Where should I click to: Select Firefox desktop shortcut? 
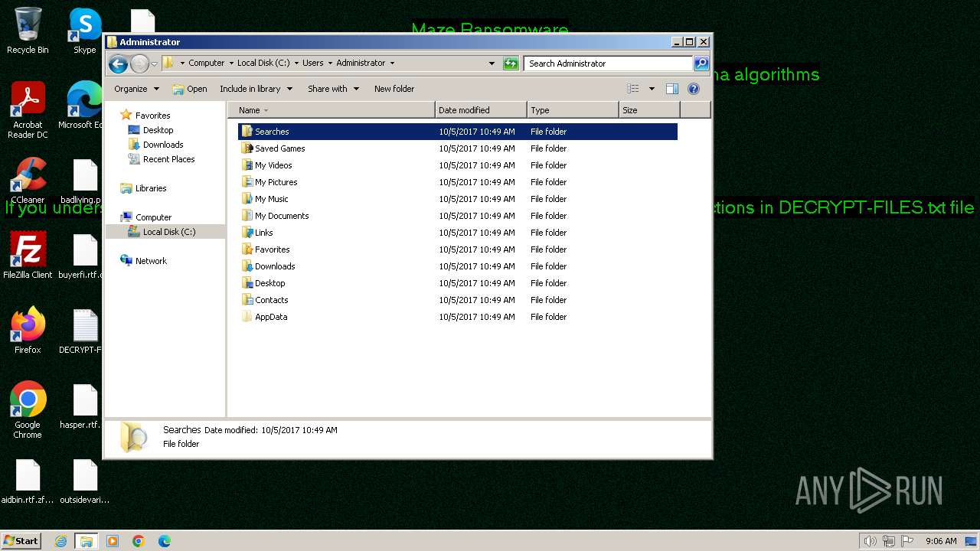[x=28, y=331]
